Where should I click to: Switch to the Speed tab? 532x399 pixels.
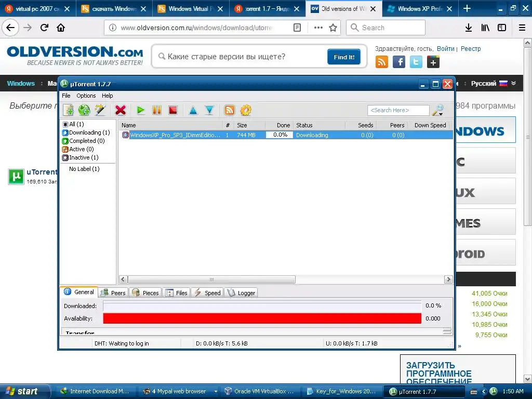pyautogui.click(x=207, y=293)
